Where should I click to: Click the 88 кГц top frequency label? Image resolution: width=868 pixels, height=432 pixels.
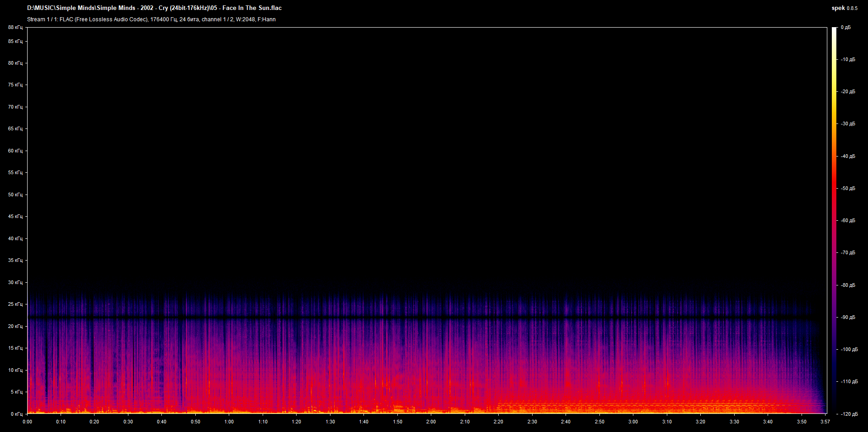click(x=15, y=28)
